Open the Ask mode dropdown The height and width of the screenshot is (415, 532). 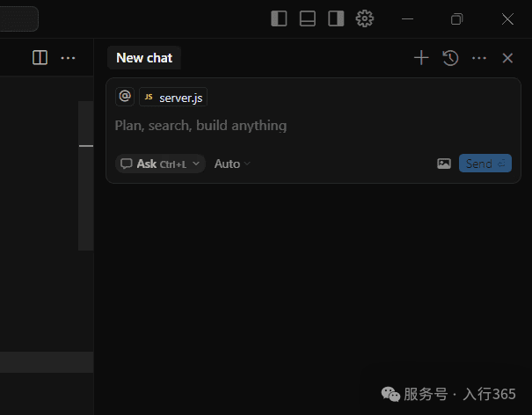[161, 164]
